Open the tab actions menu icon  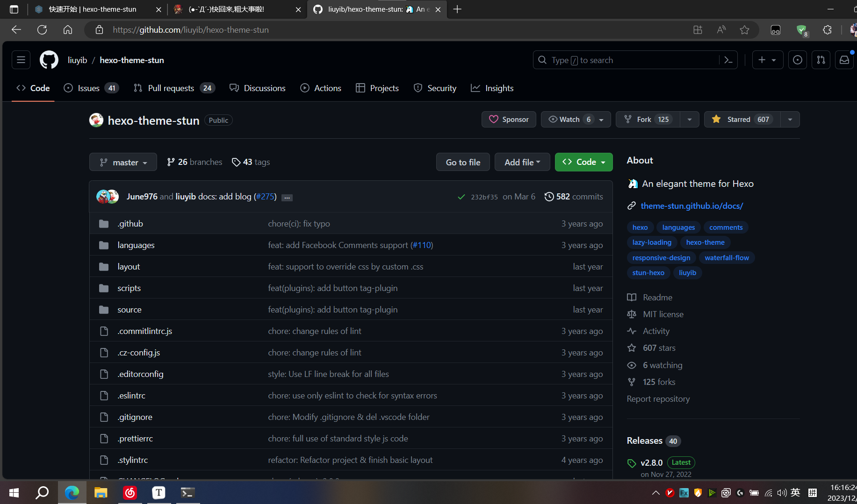click(x=14, y=9)
